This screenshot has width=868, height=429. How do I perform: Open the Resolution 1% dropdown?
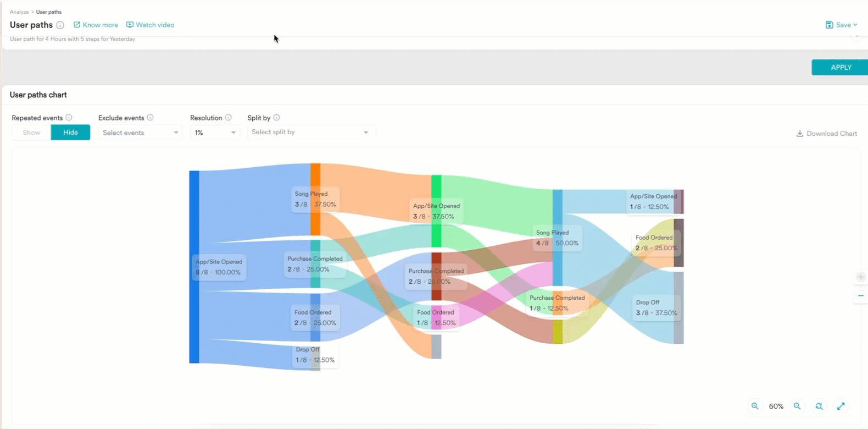coord(215,133)
